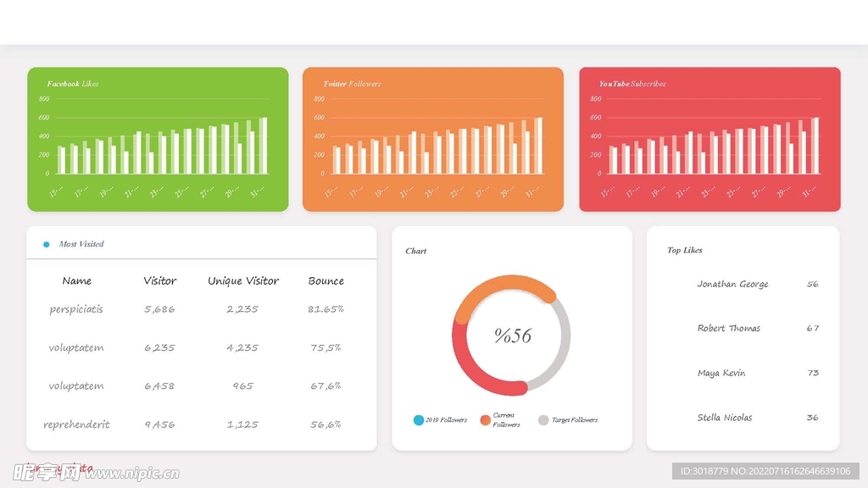The width and height of the screenshot is (868, 488).
Task: Sort table by Name column header
Action: point(77,281)
